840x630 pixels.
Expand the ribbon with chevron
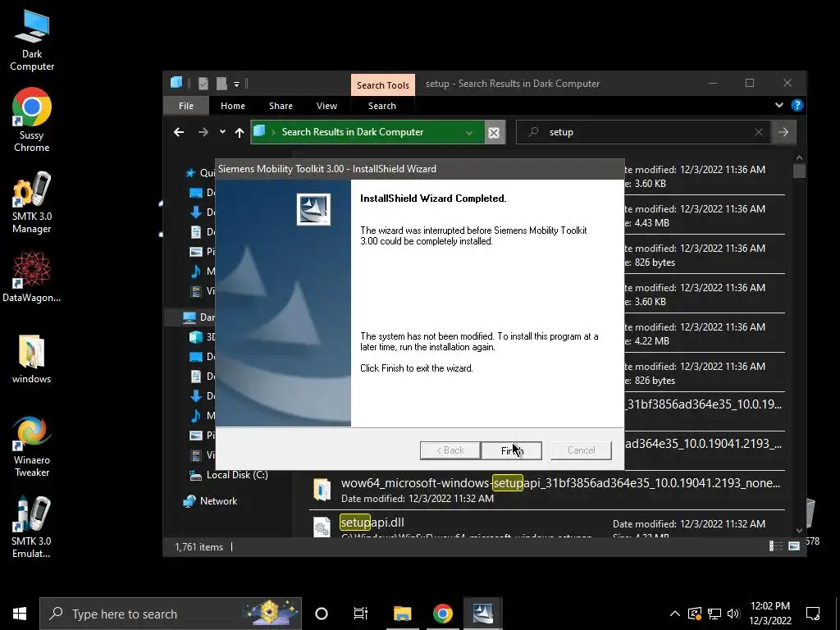(x=779, y=106)
